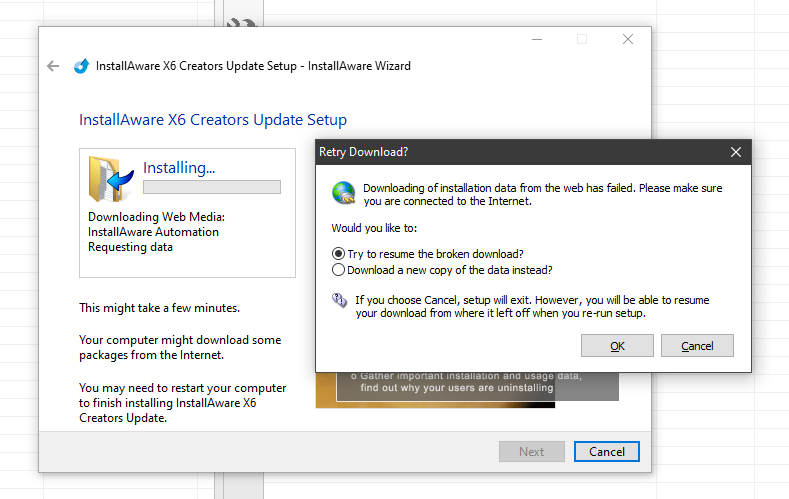789x499 pixels.
Task: Click the "Installing..." heading text
Action: click(179, 168)
